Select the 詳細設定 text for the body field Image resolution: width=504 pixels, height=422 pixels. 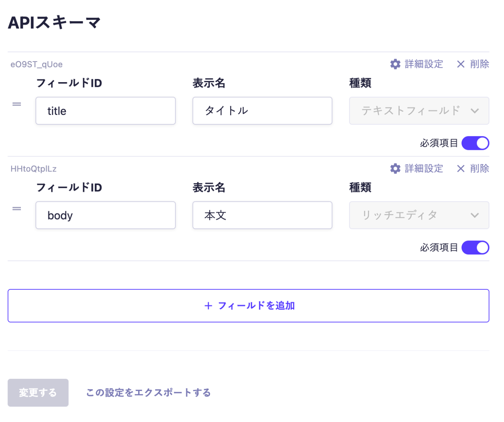coord(424,168)
